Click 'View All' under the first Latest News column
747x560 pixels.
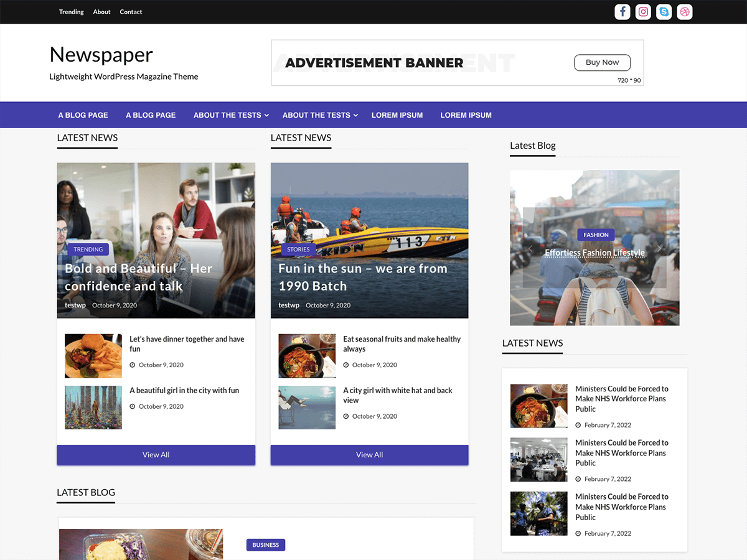coord(156,455)
